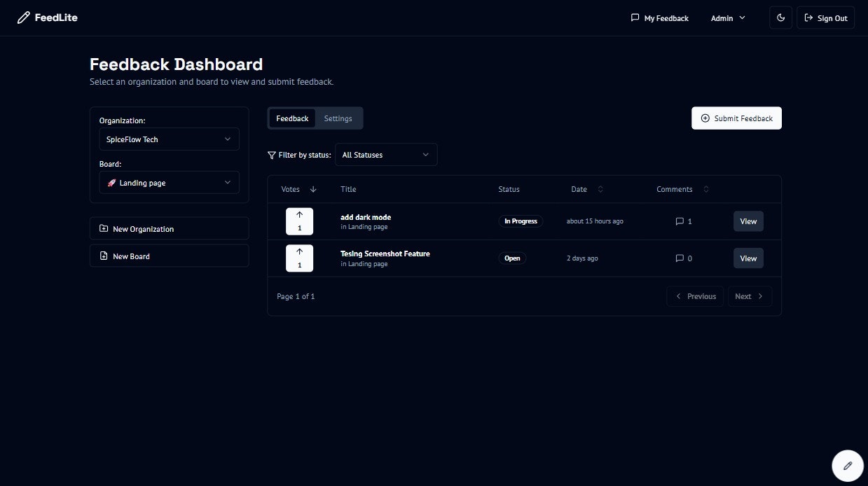Open the Organization dropdown SpiceFlow Tech

click(x=169, y=139)
